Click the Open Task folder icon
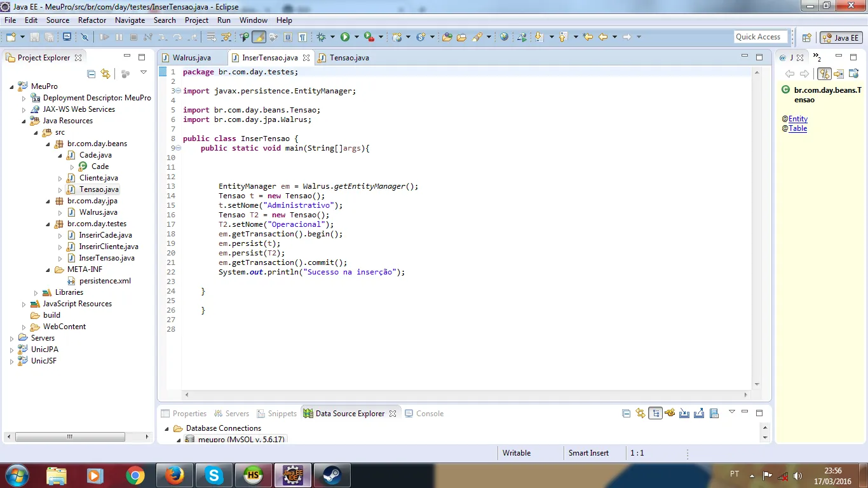This screenshot has width=868, height=488. point(462,37)
